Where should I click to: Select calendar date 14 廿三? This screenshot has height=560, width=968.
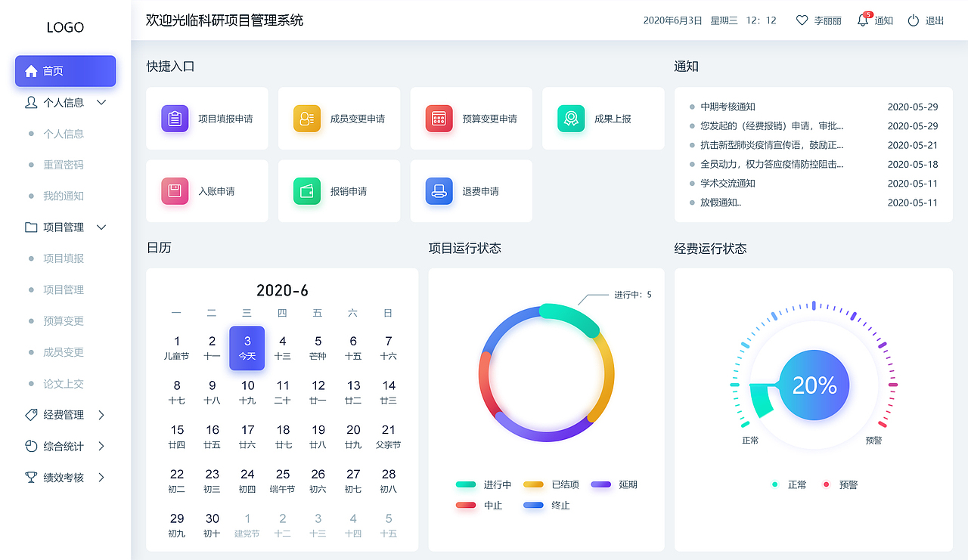pos(389,392)
